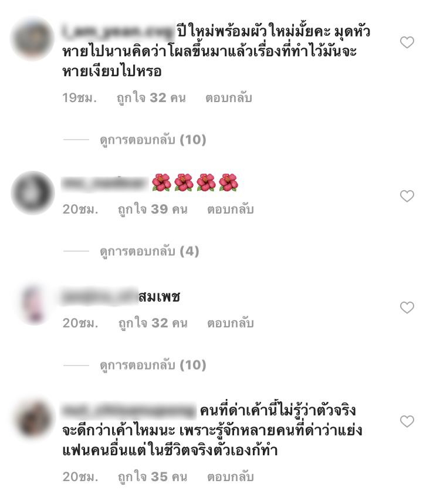
Task: View the 39 likes on flower comment
Action: (x=153, y=209)
